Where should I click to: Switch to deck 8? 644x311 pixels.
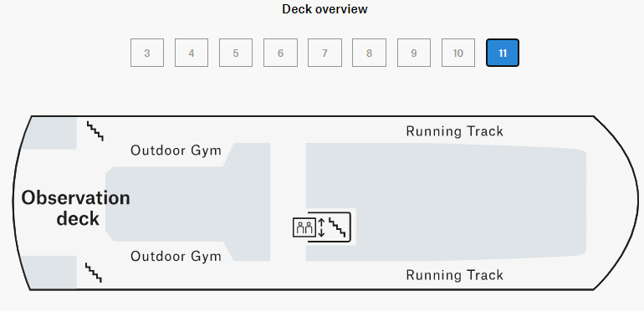[369, 53]
